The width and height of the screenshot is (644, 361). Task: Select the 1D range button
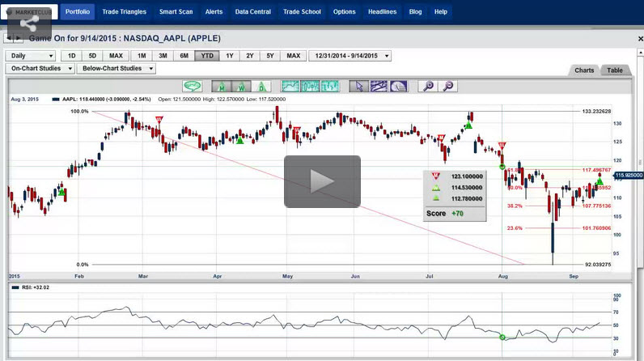[x=71, y=56]
